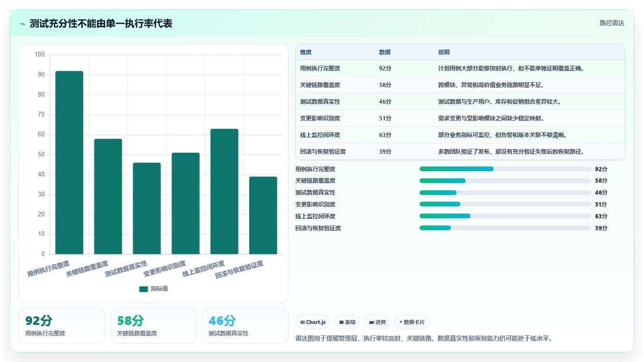The width and height of the screenshot is (644, 362).
Task: Click the 数据卡片 chip
Action: 412,322
